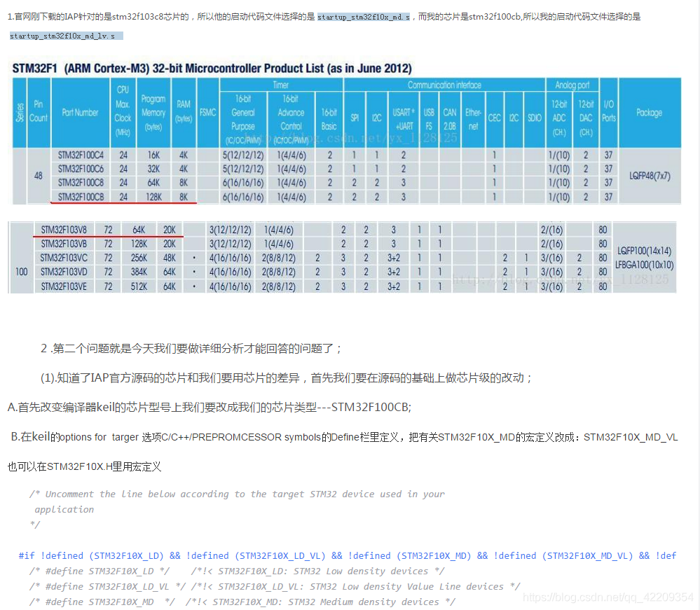The height and width of the screenshot is (610, 700).
Task: Click the STM32F103VC part number cell
Action: pos(64,258)
